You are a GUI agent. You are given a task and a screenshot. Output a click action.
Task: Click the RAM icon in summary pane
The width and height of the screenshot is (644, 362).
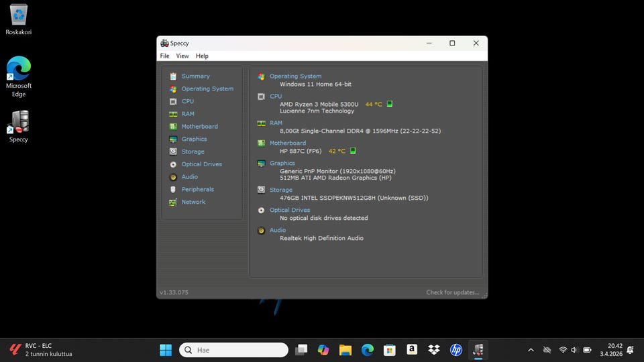(261, 123)
